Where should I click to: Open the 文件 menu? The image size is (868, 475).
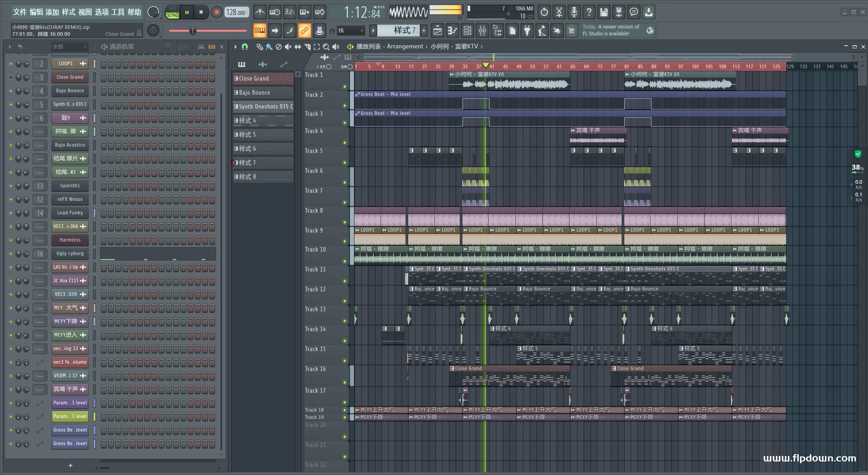coord(20,12)
